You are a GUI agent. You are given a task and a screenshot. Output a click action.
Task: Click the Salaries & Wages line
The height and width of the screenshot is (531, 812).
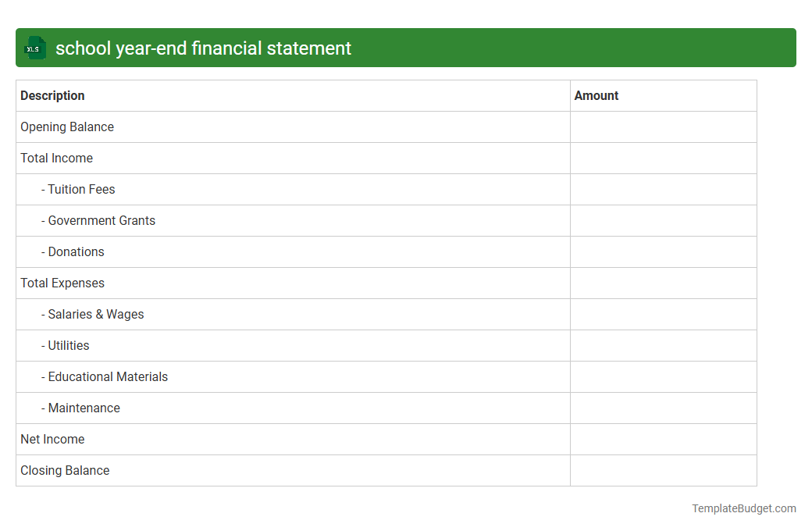click(94, 314)
